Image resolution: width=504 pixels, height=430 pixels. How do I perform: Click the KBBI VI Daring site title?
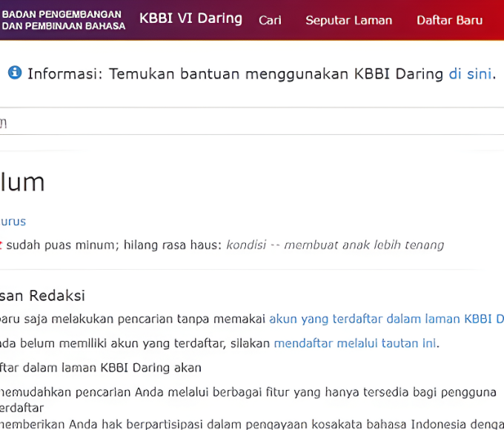190,19
